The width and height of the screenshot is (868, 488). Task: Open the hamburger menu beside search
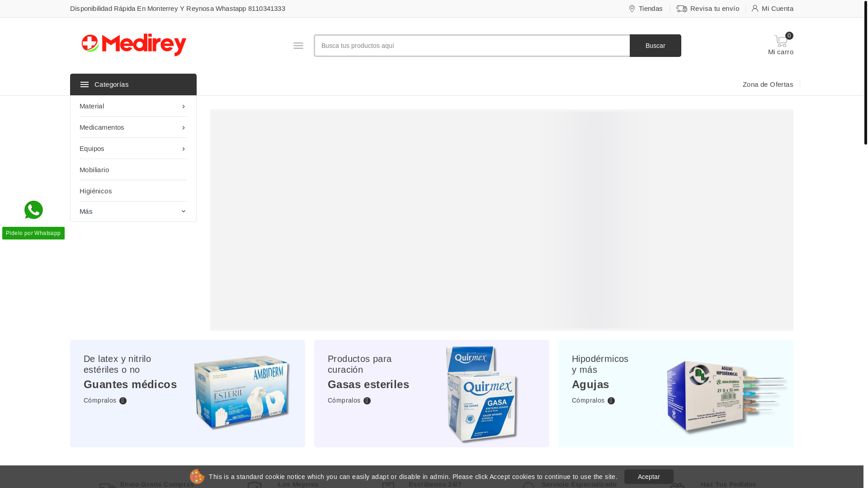298,46
